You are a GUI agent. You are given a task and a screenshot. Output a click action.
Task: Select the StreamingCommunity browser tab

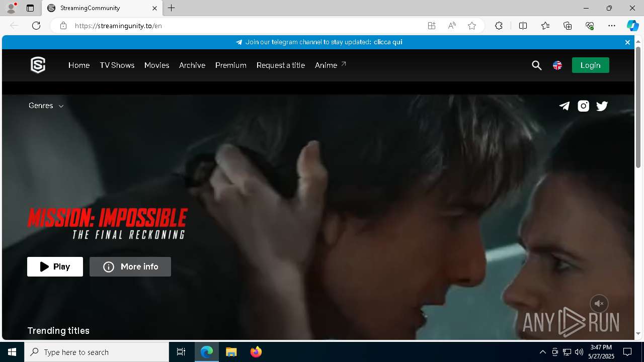point(101,8)
